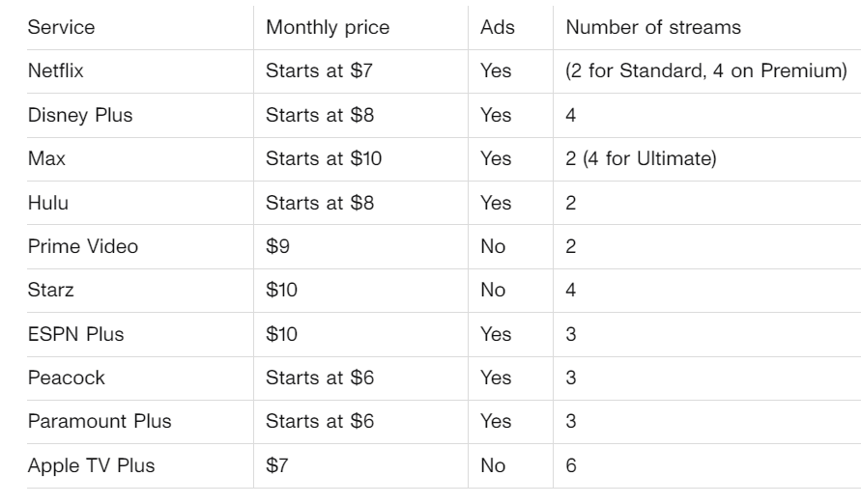Click the Service column header
This screenshot has width=861, height=504.
(61, 27)
